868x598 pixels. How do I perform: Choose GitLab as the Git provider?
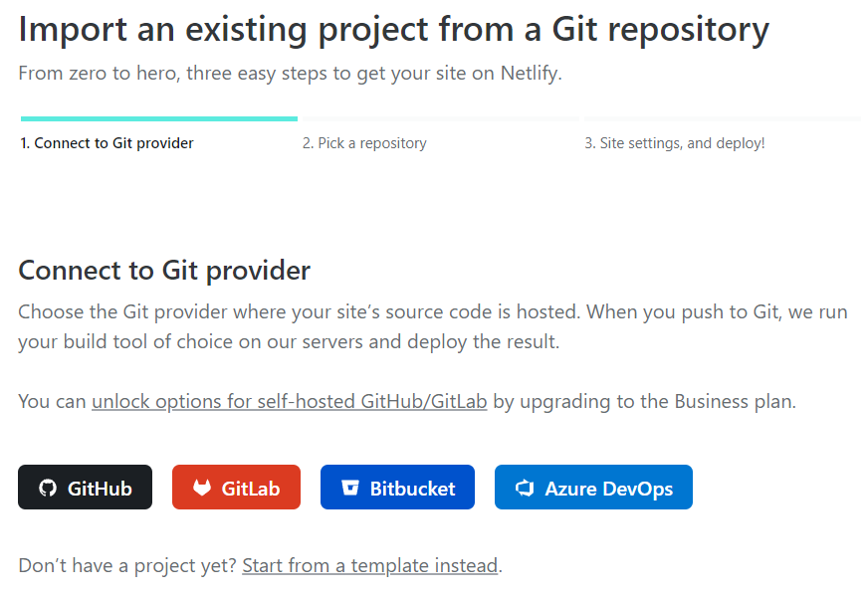click(x=250, y=489)
